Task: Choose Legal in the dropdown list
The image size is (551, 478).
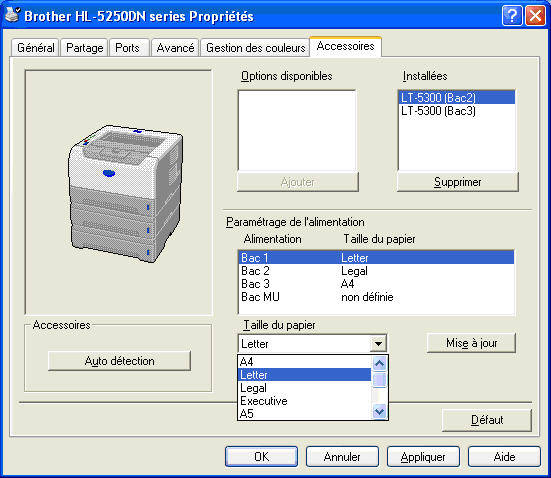Action: (x=304, y=388)
